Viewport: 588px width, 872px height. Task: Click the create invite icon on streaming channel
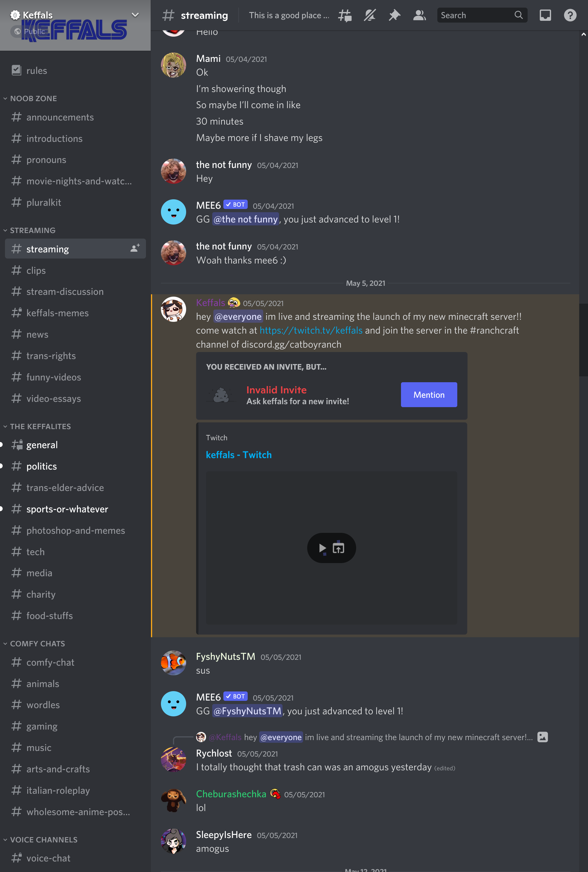point(135,249)
